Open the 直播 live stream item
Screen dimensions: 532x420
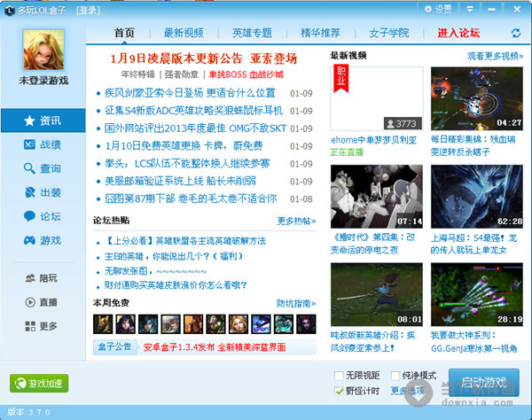pyautogui.click(x=42, y=302)
